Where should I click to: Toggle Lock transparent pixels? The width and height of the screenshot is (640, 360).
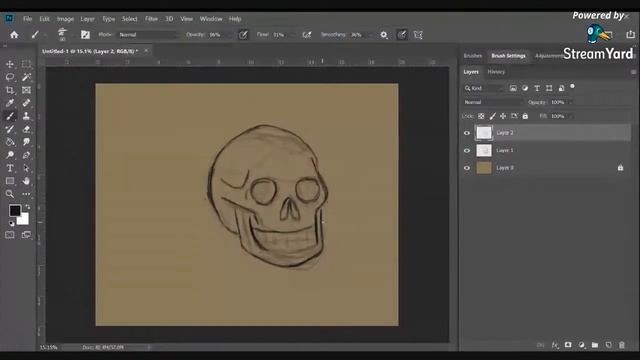(481, 116)
